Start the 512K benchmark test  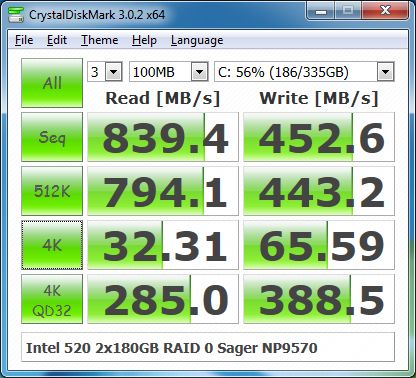pyautogui.click(x=52, y=191)
